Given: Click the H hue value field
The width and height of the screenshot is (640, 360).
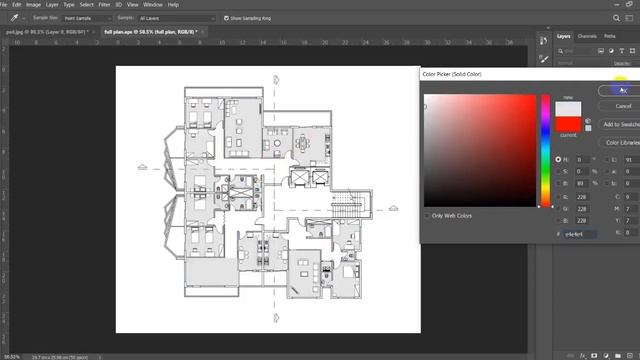Looking at the screenshot, I should click(x=582, y=160).
